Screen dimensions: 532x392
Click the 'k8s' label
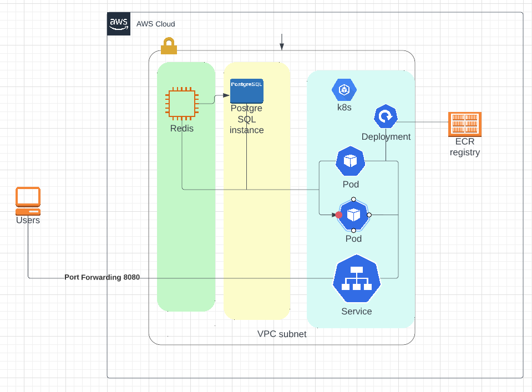(344, 108)
